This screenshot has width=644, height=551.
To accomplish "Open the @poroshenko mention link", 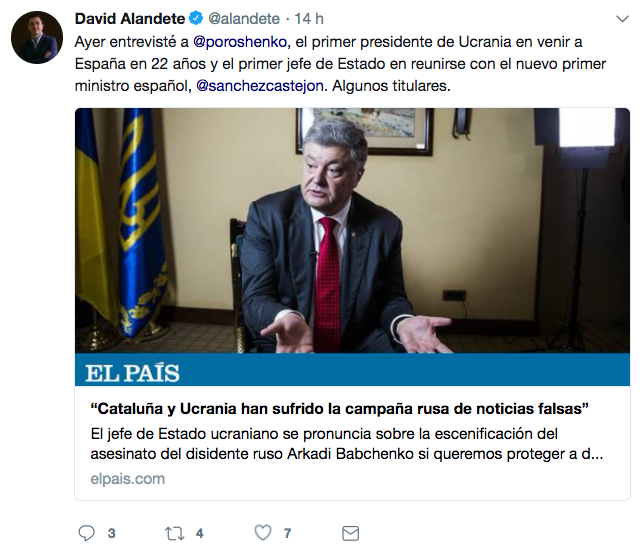I will click(x=240, y=42).
